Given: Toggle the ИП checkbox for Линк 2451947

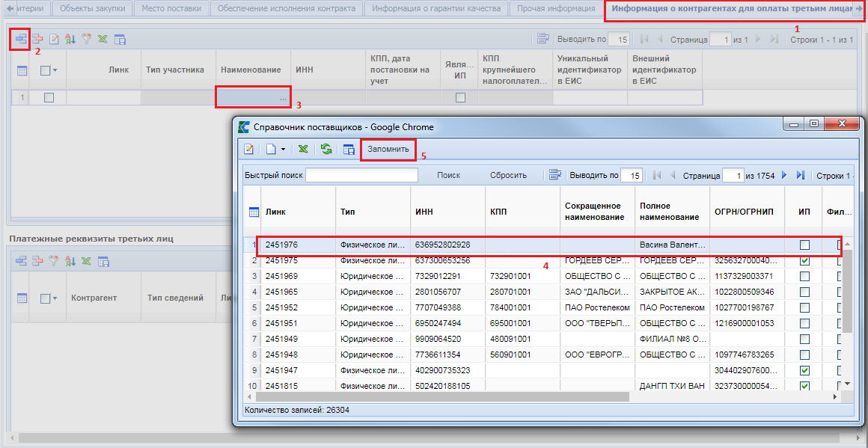Looking at the screenshot, I should (804, 370).
